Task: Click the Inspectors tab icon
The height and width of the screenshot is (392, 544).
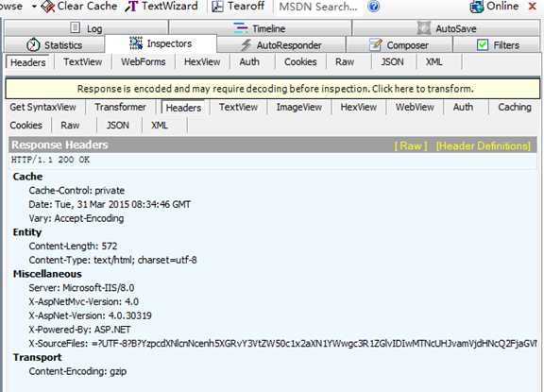Action: pos(136,43)
